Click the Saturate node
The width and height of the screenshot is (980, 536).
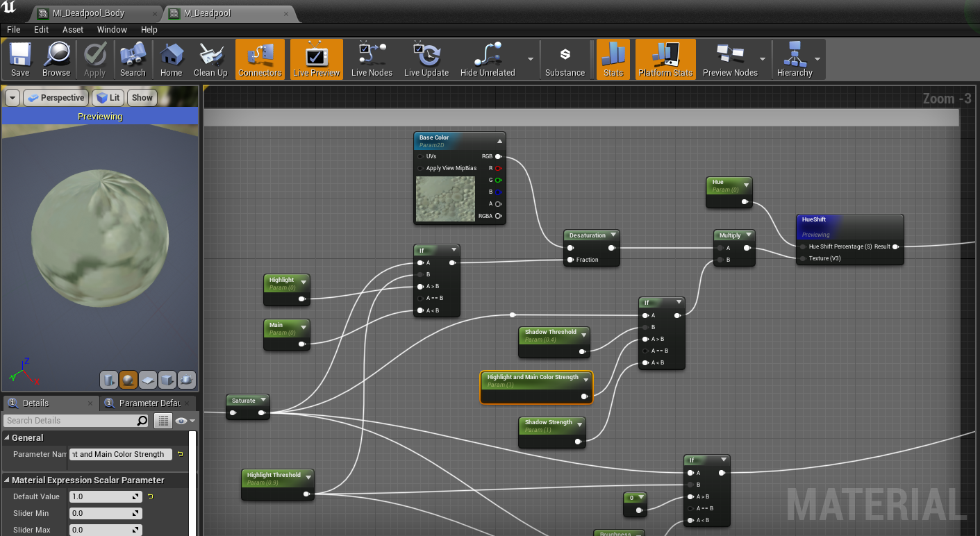tap(247, 407)
